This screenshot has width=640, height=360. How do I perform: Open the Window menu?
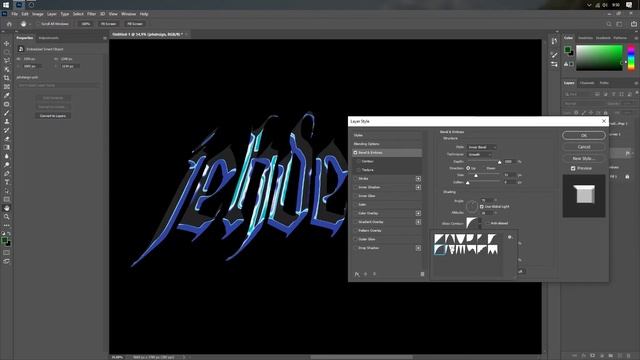tap(129, 14)
